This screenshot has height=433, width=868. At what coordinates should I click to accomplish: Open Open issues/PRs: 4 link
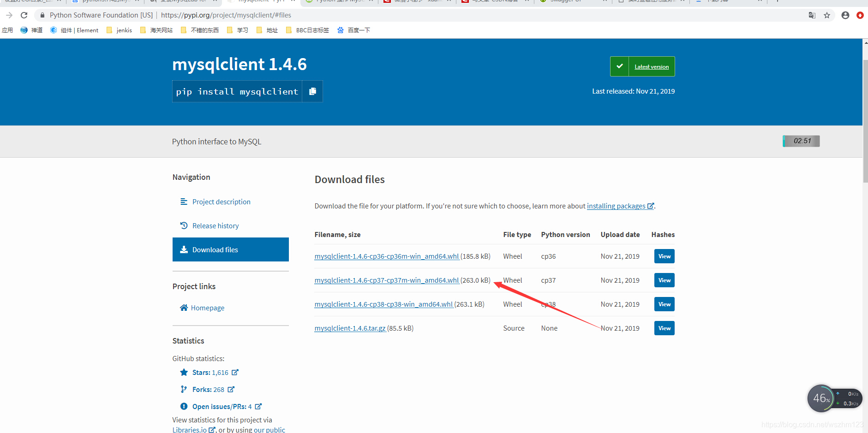click(222, 406)
